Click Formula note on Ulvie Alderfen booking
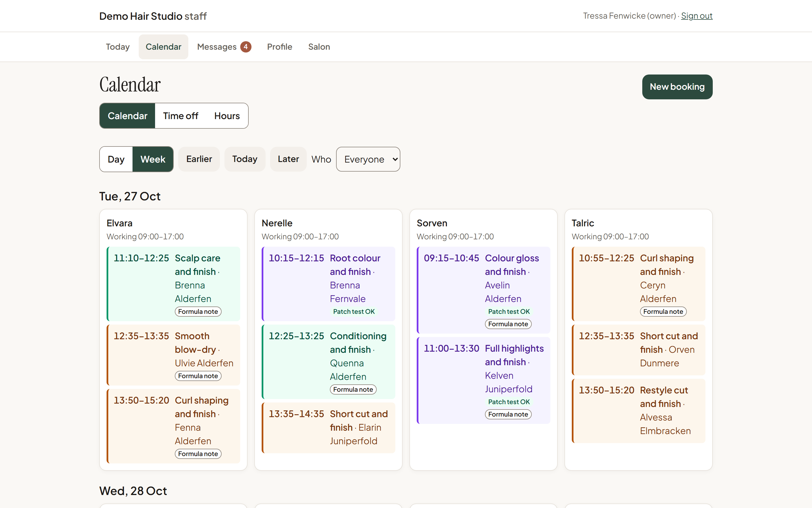The width and height of the screenshot is (812, 508). coord(198,376)
